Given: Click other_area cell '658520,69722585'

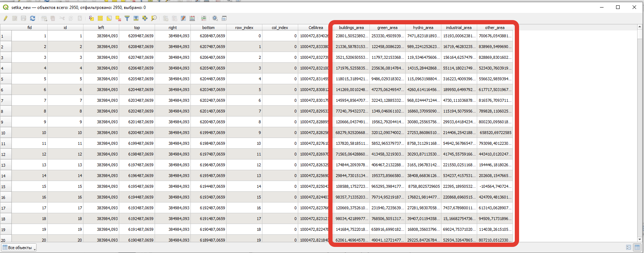Looking at the screenshot, I should click(x=495, y=133).
